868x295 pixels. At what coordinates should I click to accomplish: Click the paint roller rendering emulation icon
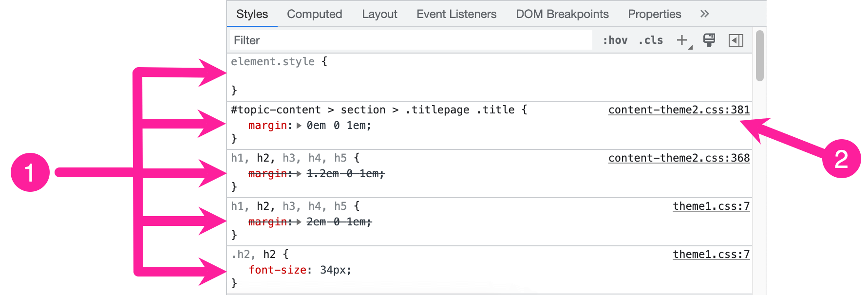709,40
